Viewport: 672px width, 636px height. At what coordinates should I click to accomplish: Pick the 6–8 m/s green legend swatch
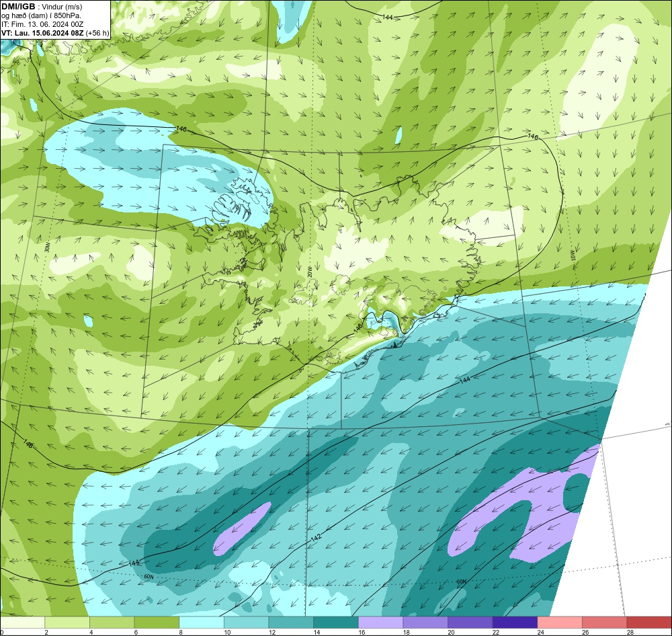point(157,623)
